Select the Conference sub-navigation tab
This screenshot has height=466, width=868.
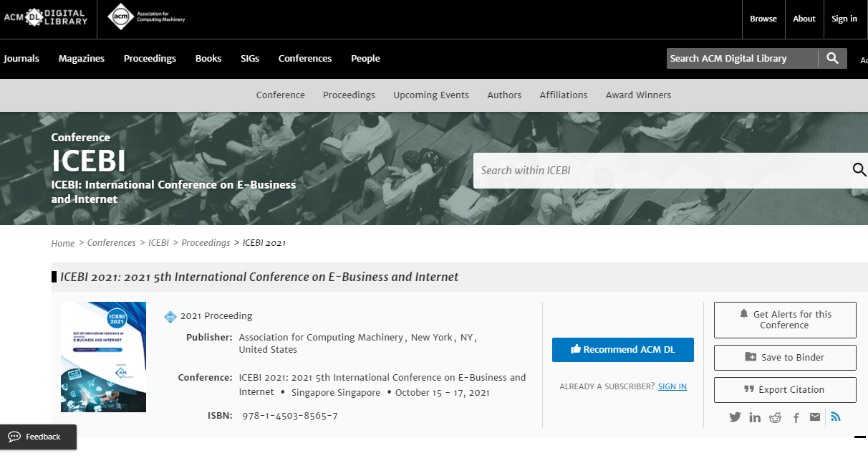point(281,95)
